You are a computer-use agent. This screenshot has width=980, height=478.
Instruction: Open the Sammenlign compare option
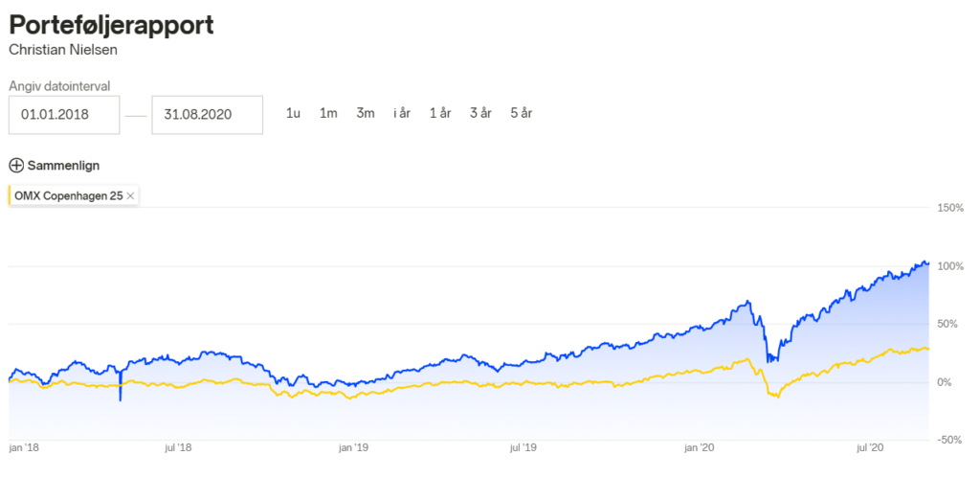pos(55,166)
